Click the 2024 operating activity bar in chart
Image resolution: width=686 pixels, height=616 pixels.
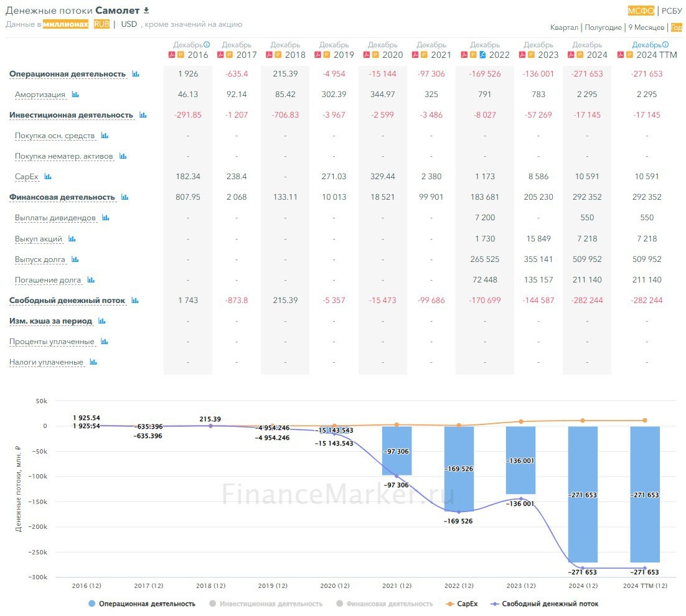coord(583,494)
